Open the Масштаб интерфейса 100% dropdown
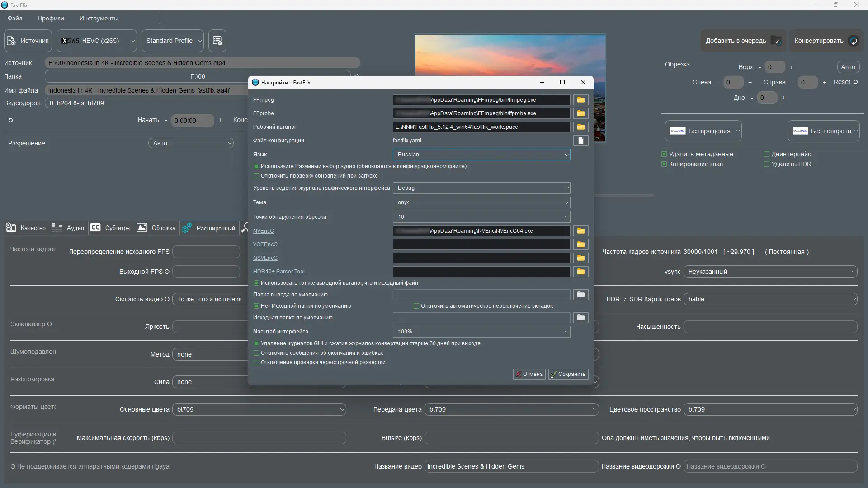This screenshot has height=488, width=868. click(481, 332)
